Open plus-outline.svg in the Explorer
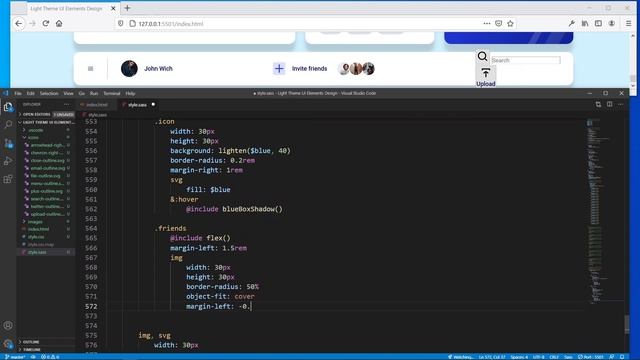 (47, 191)
